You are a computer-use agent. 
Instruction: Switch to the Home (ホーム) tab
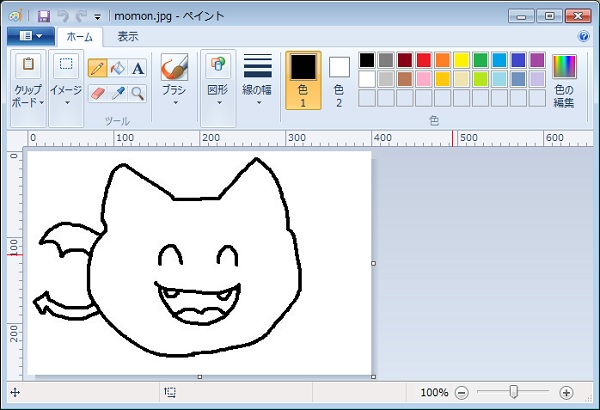(80, 37)
